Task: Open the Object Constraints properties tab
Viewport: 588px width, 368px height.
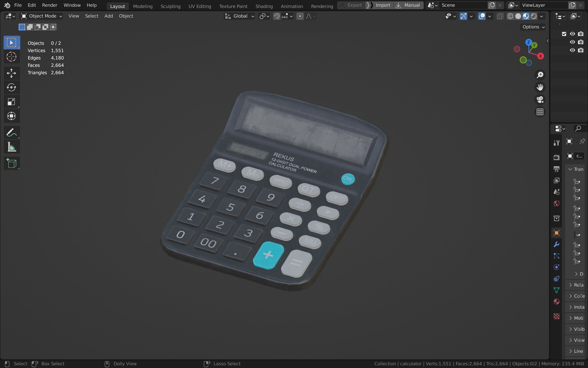Action: [556, 279]
